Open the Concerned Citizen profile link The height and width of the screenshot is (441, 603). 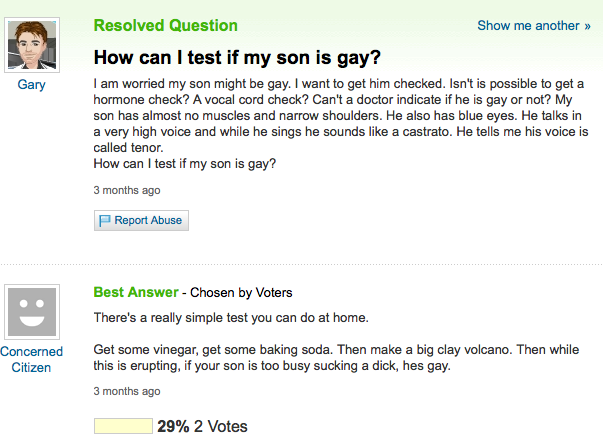[x=32, y=359]
